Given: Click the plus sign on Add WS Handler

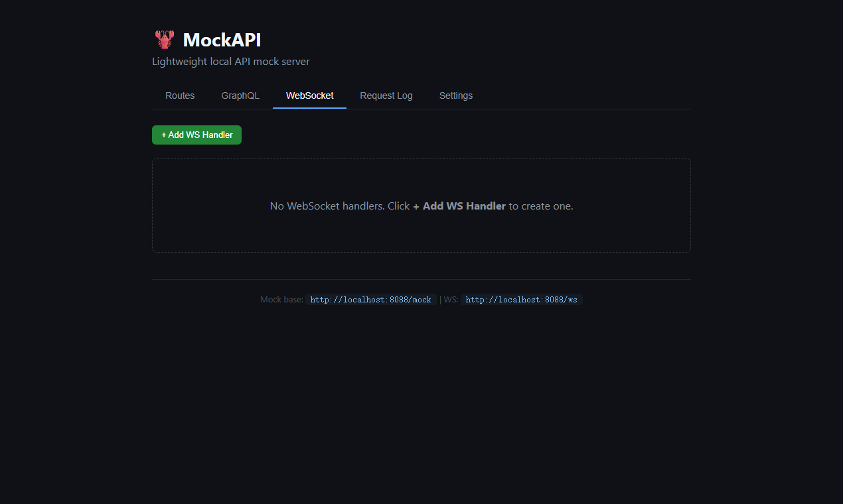Looking at the screenshot, I should pyautogui.click(x=163, y=135).
